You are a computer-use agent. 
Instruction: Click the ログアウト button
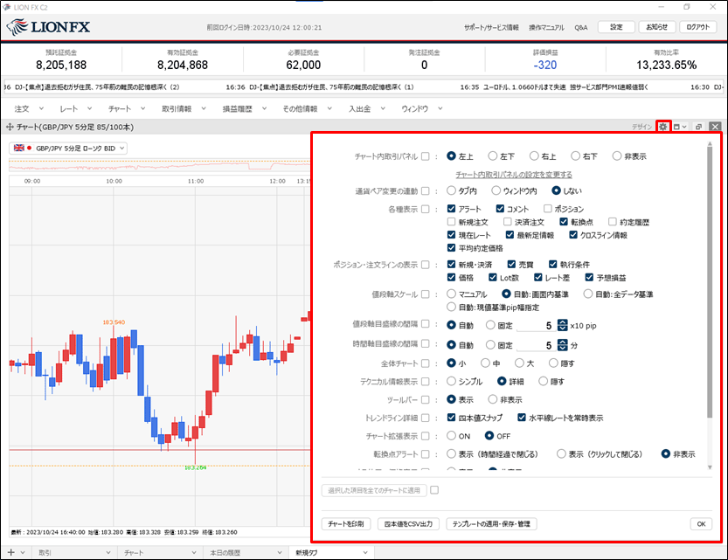coord(697,27)
